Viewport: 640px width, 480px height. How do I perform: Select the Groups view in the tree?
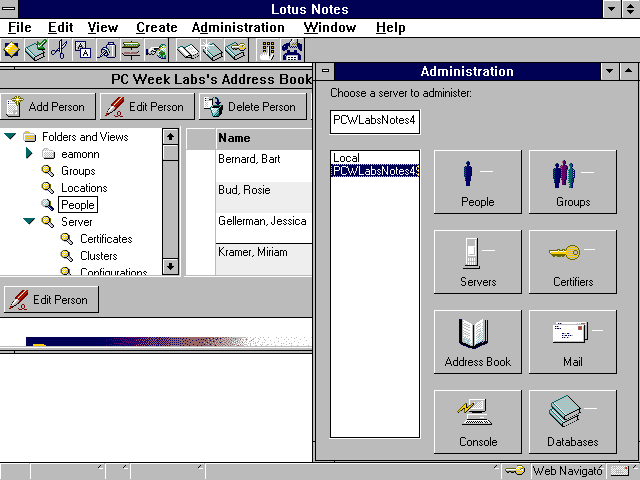[78, 171]
